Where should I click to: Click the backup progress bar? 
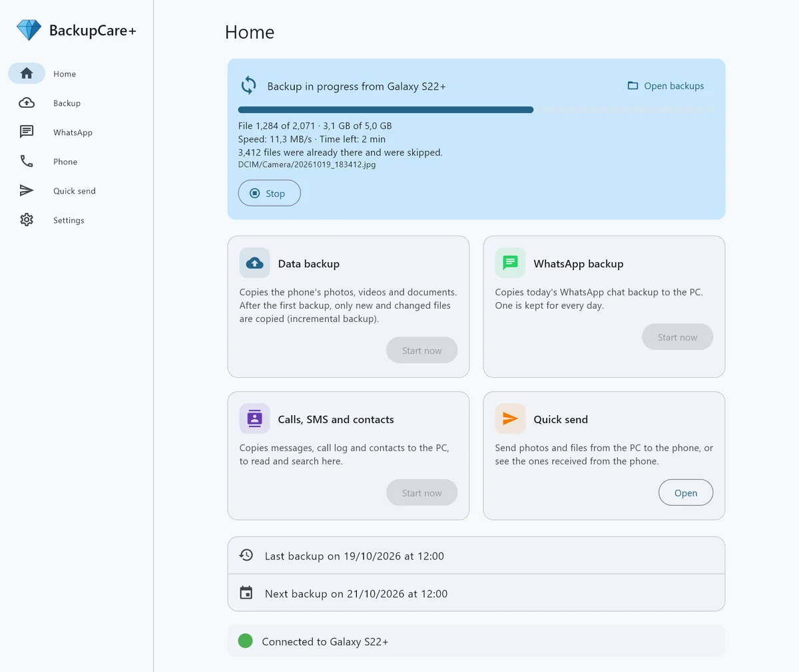pos(475,110)
